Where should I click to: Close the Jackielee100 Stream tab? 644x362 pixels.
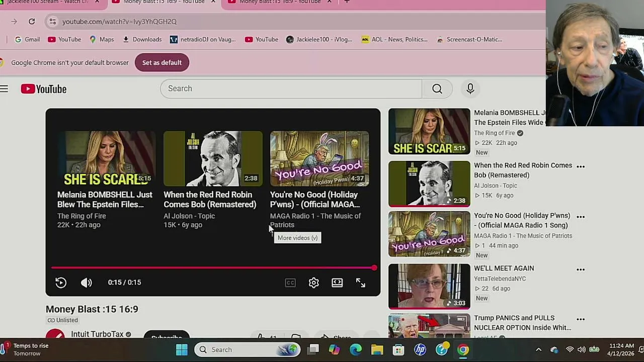tap(97, 2)
